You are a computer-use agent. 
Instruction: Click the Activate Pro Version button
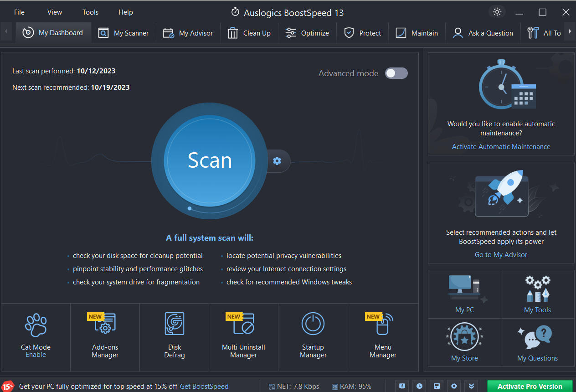coord(530,386)
